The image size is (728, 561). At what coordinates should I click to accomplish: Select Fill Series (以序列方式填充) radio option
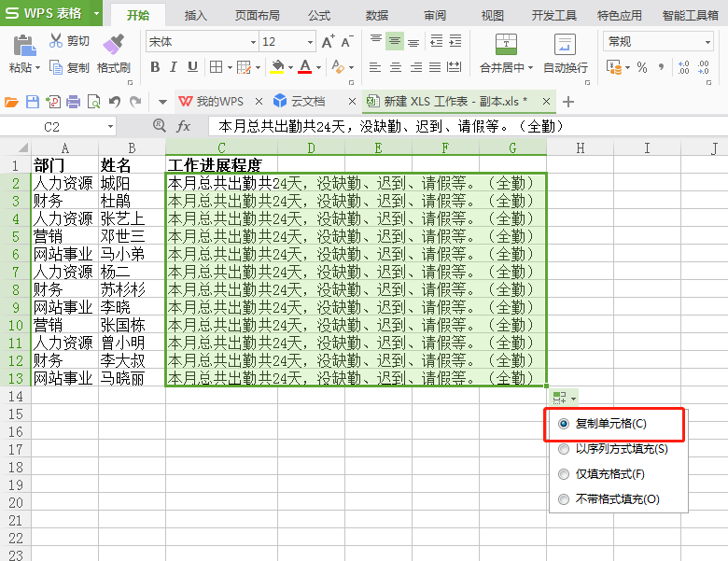click(564, 449)
